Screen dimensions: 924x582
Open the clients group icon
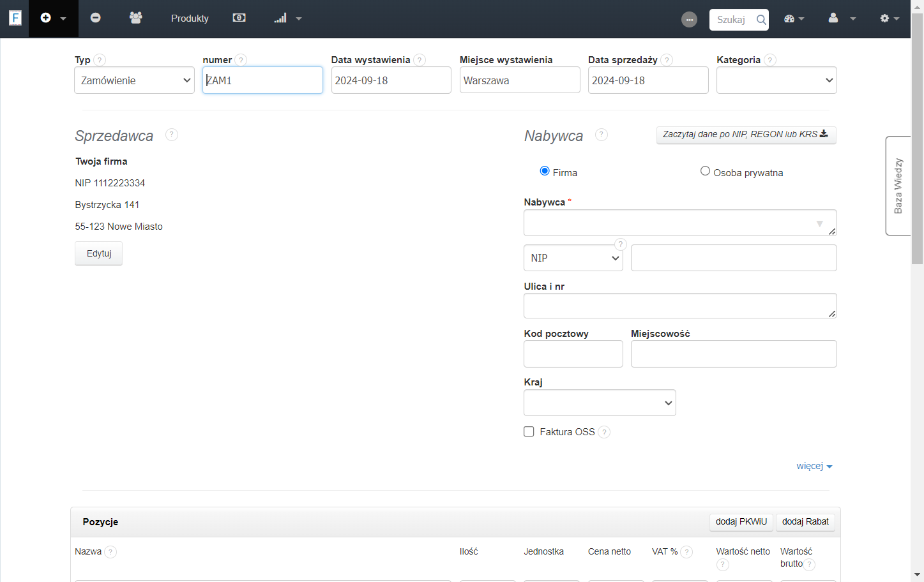pyautogui.click(x=135, y=18)
